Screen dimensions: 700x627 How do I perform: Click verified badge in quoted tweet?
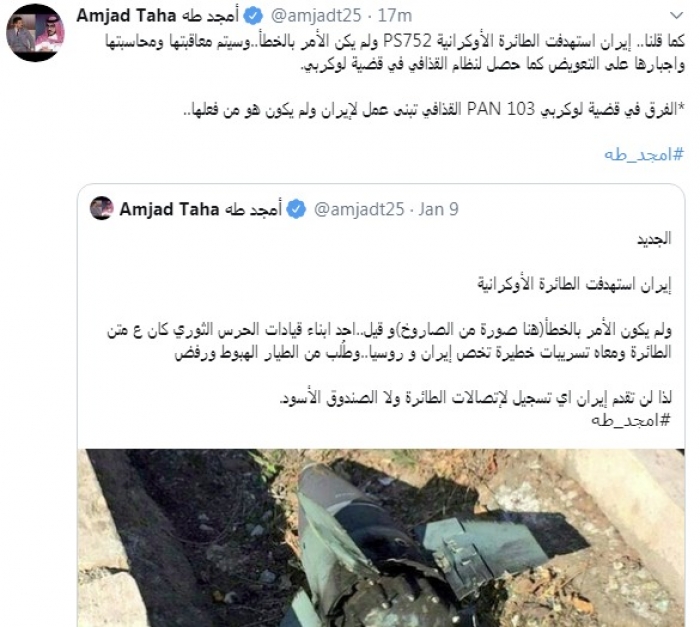coord(296,209)
